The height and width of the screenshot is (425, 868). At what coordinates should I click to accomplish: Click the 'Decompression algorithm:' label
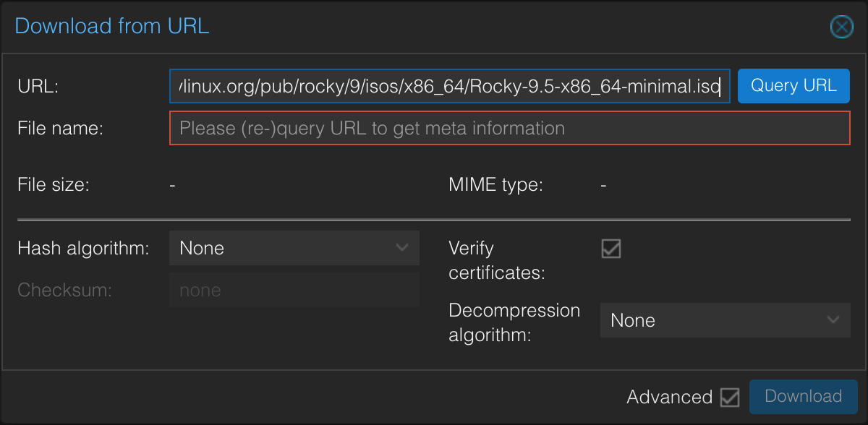pos(514,322)
